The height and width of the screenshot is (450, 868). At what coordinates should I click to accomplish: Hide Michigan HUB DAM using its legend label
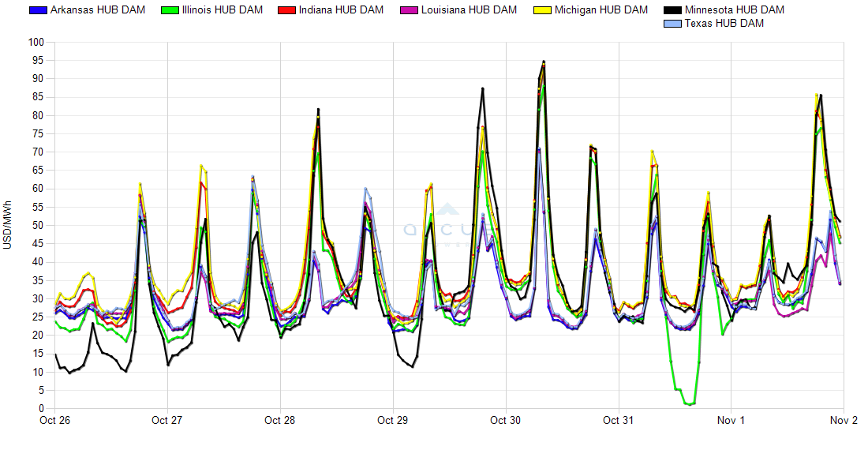click(x=600, y=10)
